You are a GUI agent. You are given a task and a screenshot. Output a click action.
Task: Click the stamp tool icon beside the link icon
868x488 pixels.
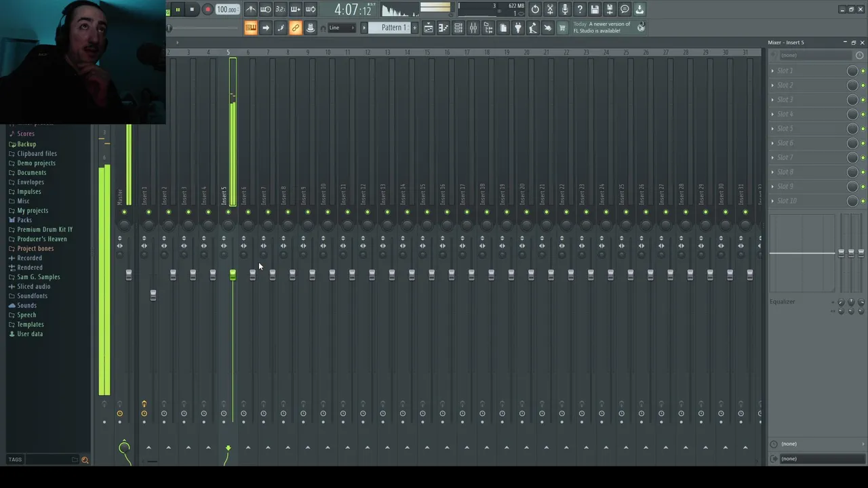[x=311, y=28]
